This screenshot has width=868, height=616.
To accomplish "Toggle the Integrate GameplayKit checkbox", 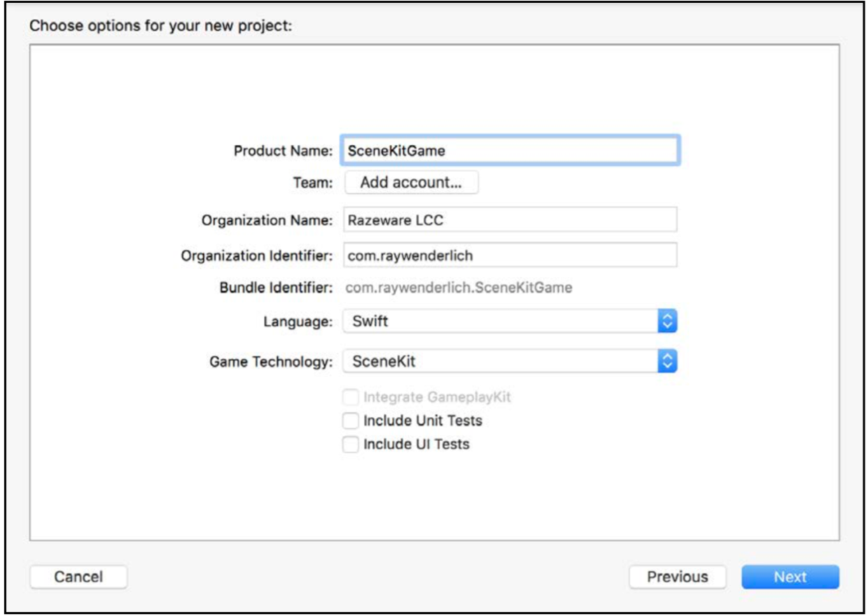I will point(350,398).
